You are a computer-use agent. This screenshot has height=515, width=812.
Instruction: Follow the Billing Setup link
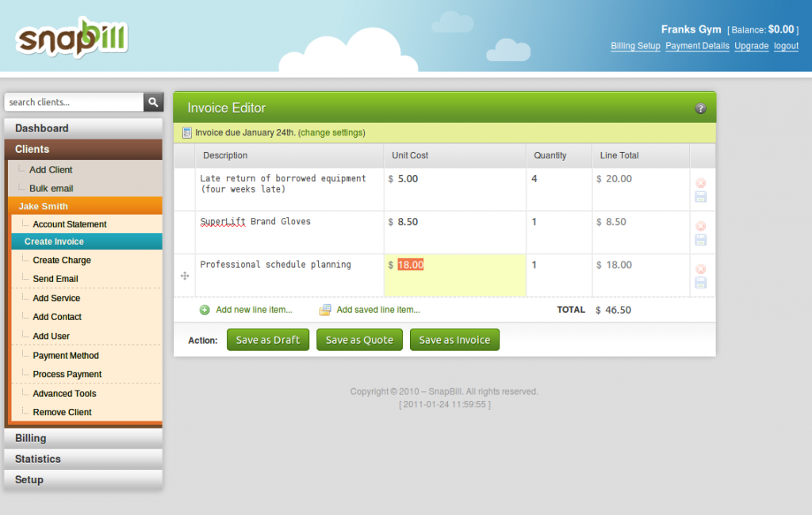point(635,46)
